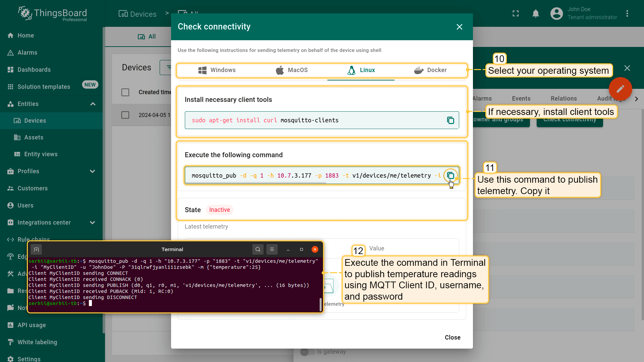Collapse the Entities menu section

coord(93,104)
